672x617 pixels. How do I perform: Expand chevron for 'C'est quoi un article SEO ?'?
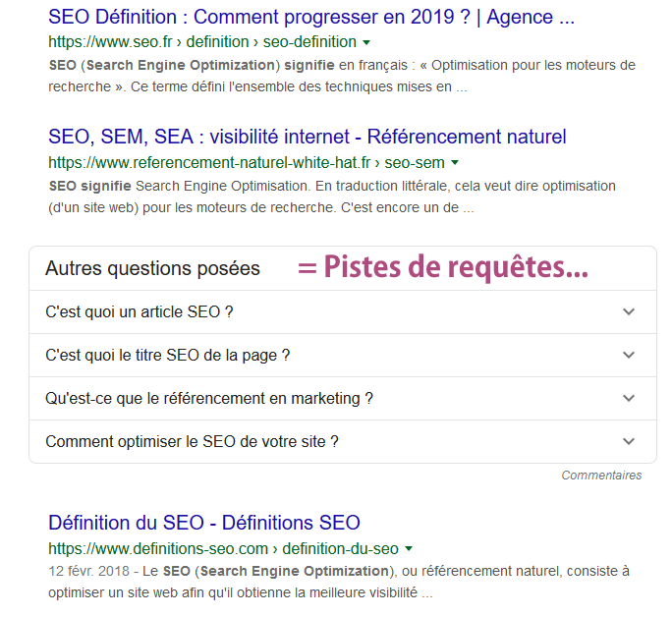click(x=629, y=311)
